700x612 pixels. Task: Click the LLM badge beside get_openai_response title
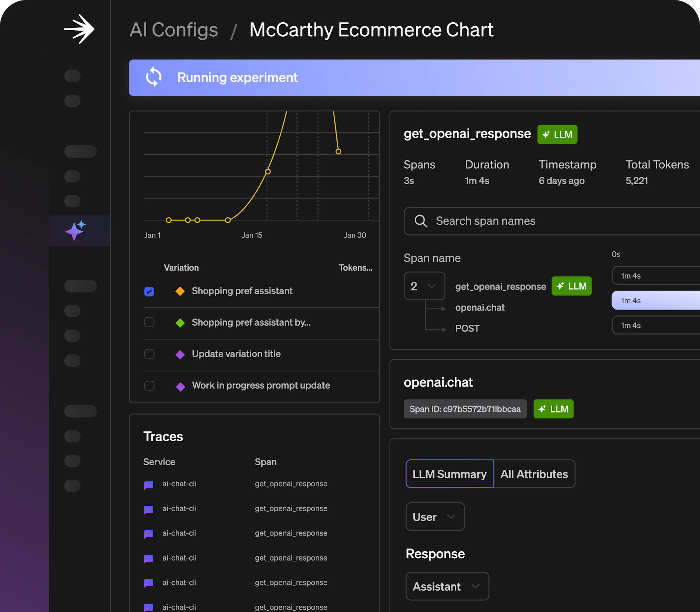pyautogui.click(x=557, y=134)
